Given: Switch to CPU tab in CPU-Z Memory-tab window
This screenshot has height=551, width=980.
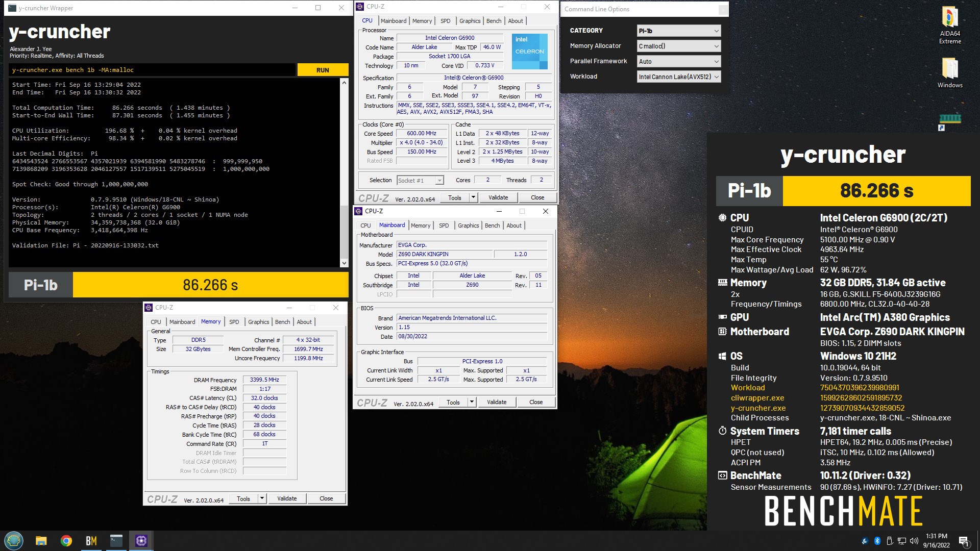Looking at the screenshot, I should coord(156,322).
